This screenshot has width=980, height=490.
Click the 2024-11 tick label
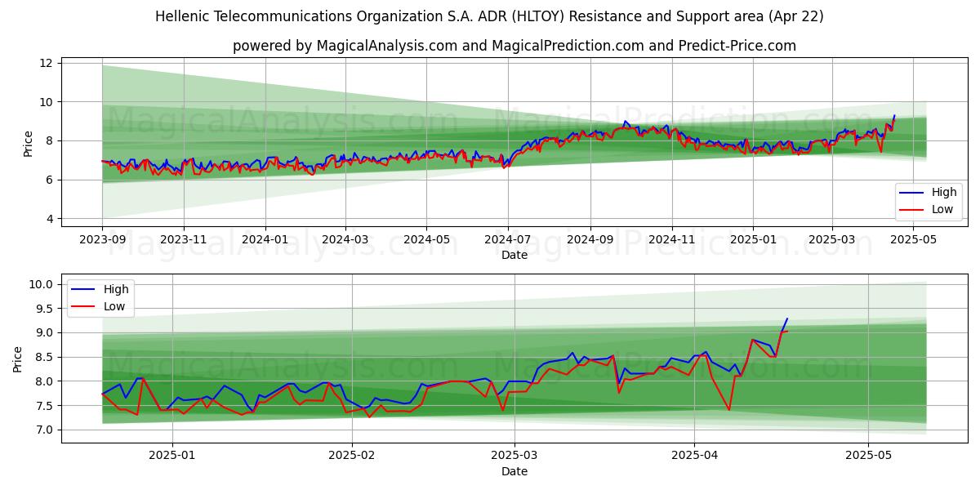click(672, 240)
